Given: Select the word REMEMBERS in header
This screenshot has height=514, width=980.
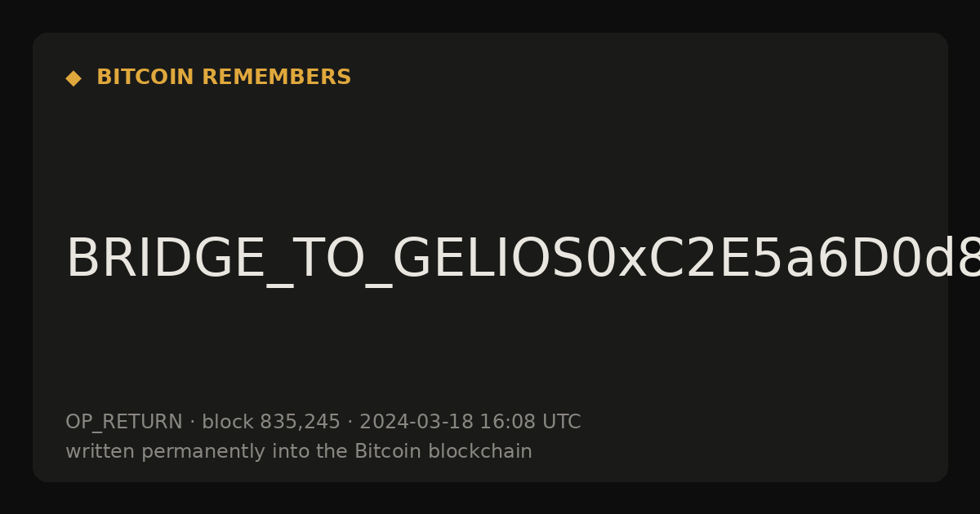Looking at the screenshot, I should [276, 78].
